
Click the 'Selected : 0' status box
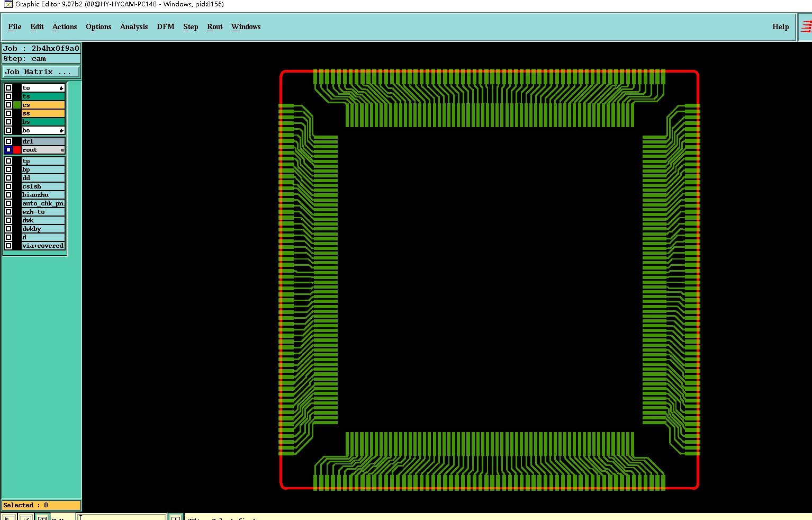(41, 505)
